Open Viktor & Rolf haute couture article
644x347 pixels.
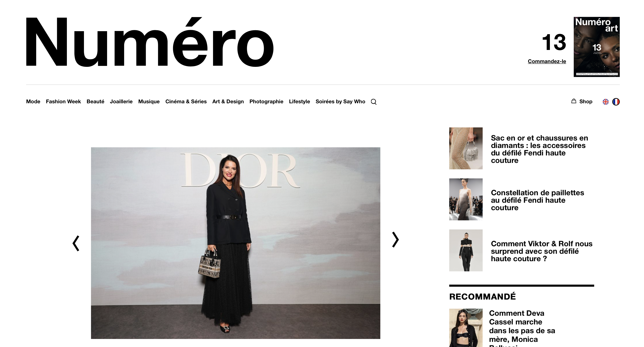point(541,251)
